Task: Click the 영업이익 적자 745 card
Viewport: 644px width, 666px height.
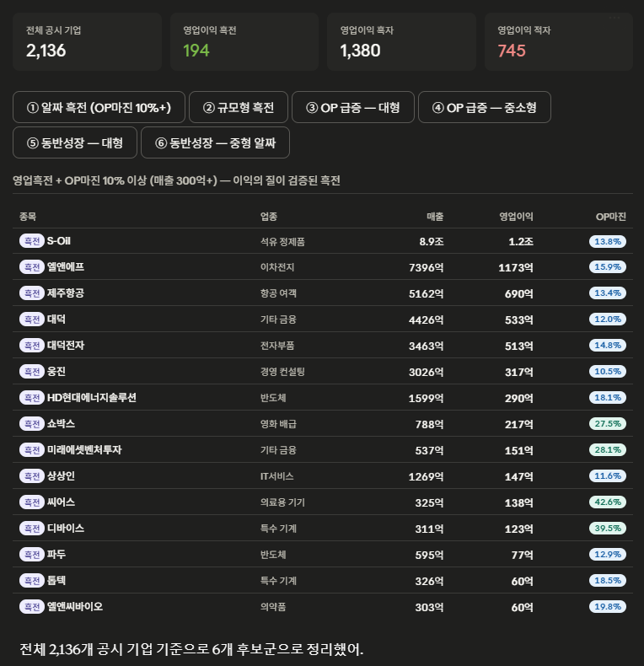Action: [559, 41]
